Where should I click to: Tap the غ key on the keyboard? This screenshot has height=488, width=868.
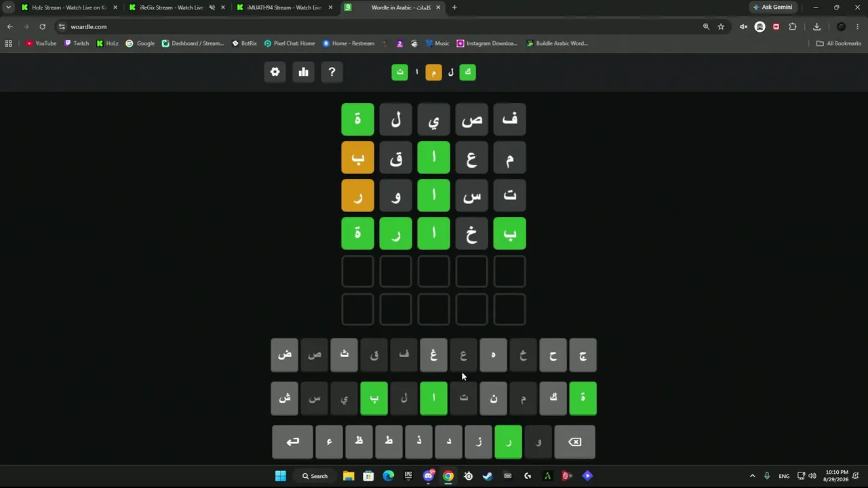(x=433, y=355)
